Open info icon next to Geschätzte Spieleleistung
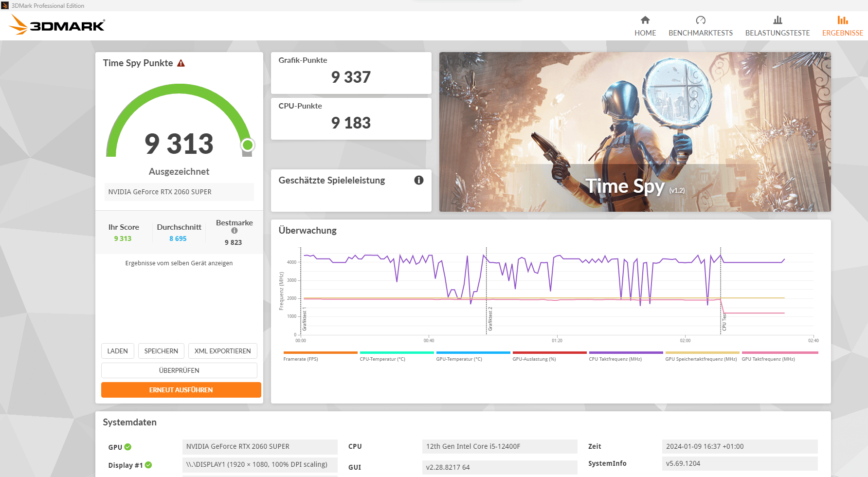Screen dimensions: 868x477 [x=419, y=180]
